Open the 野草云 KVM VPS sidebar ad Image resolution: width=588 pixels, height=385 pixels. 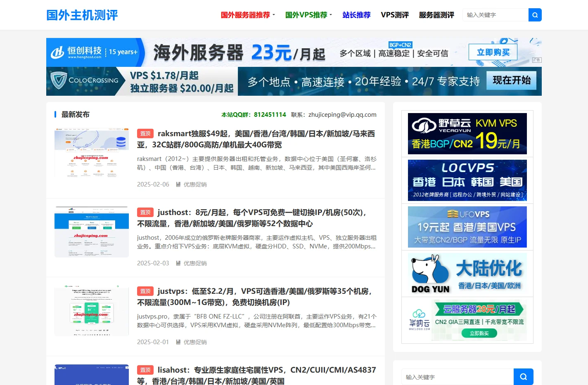point(467,134)
